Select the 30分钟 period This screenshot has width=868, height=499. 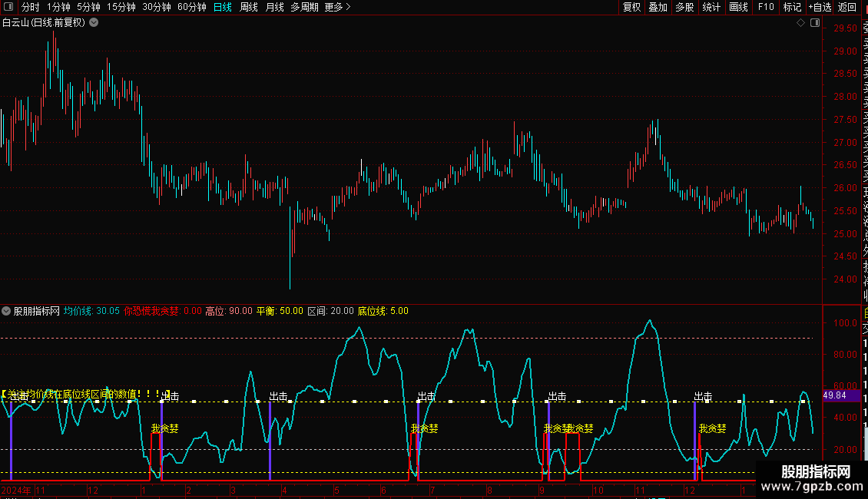(157, 7)
